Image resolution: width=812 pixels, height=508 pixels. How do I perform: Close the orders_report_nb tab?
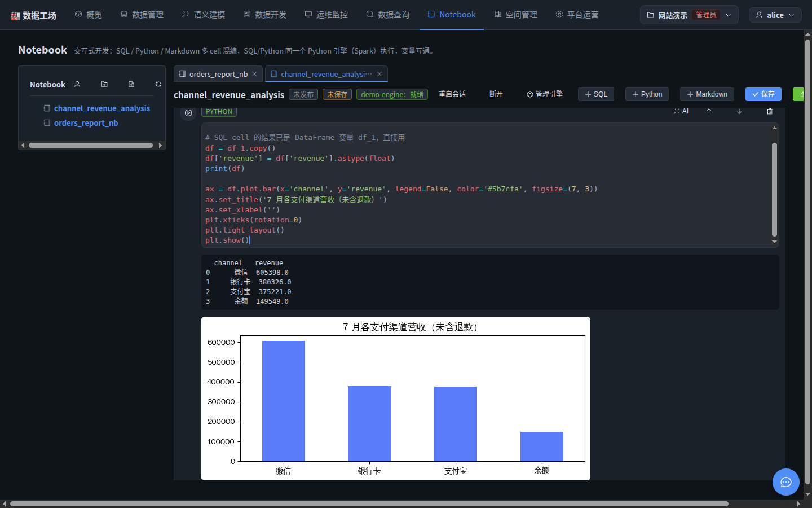coord(254,74)
